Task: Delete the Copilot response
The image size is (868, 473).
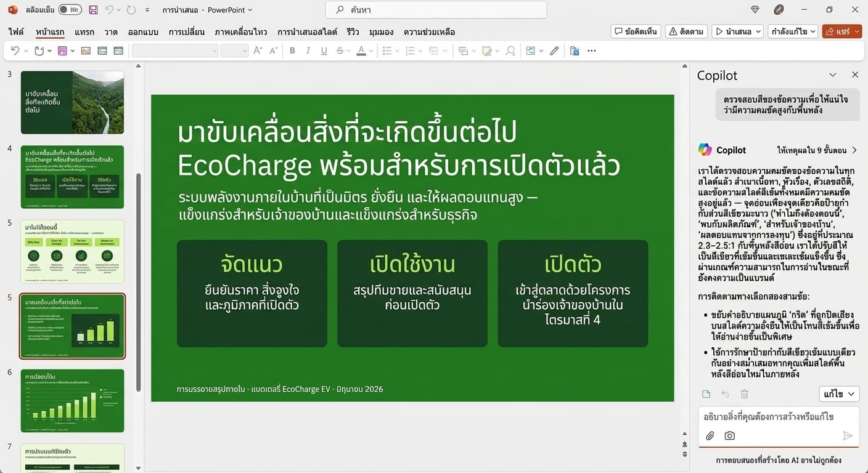Action: point(744,394)
